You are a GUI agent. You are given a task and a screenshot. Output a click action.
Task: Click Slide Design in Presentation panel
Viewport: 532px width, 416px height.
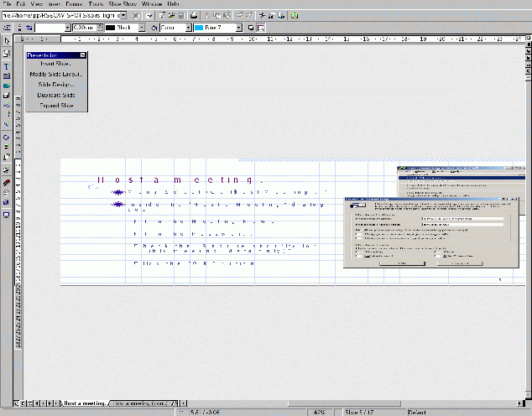coord(56,85)
